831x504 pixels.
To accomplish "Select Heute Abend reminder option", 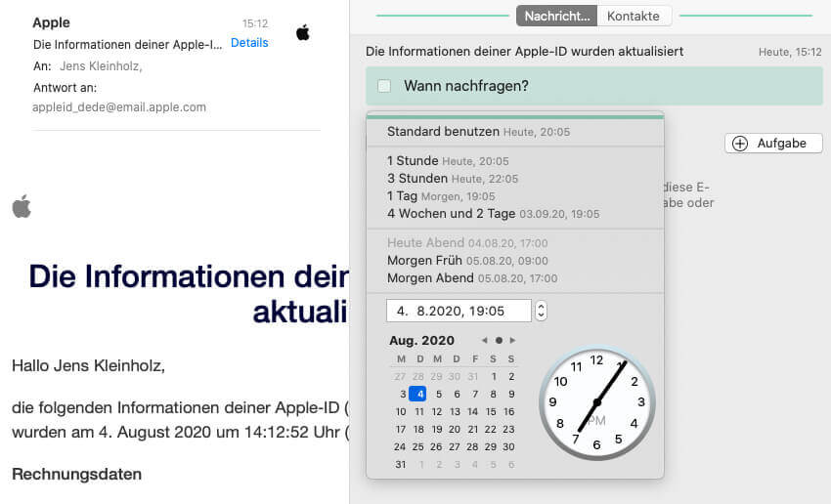I will 515,243.
